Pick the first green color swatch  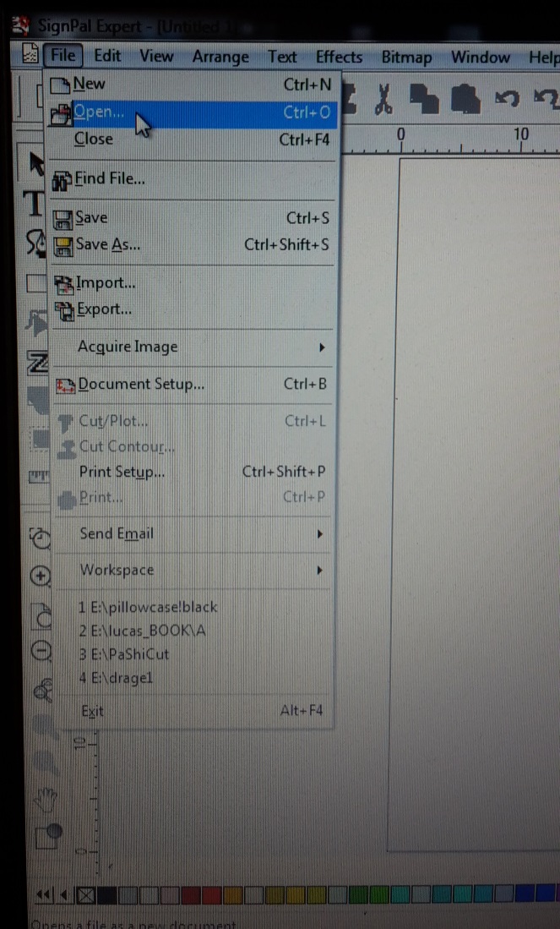click(358, 894)
